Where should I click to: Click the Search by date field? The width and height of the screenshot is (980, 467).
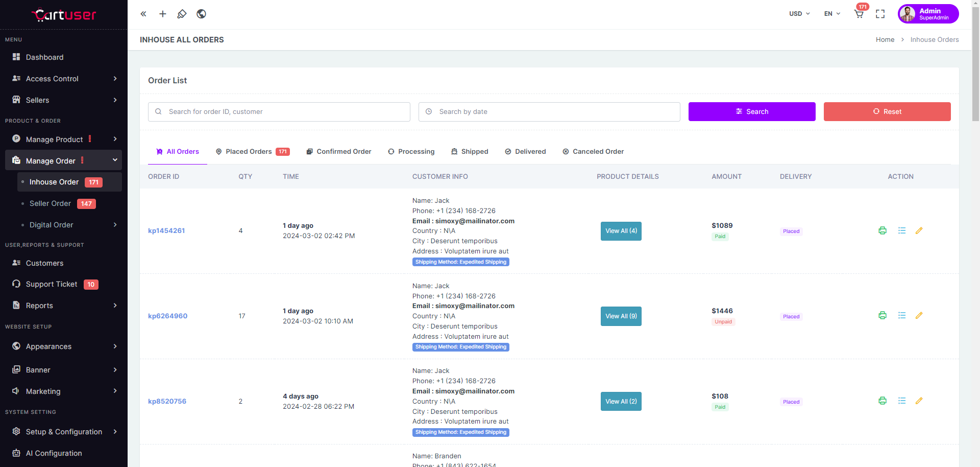tap(549, 111)
